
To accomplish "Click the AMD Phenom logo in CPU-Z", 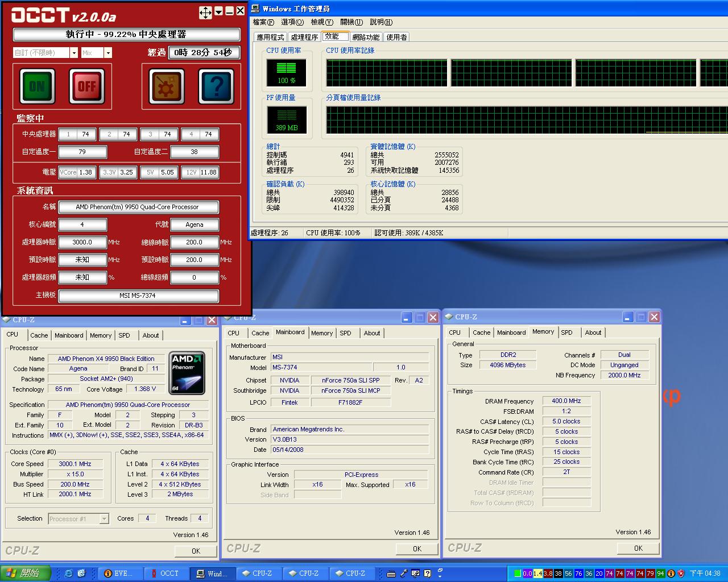I will pos(187,373).
